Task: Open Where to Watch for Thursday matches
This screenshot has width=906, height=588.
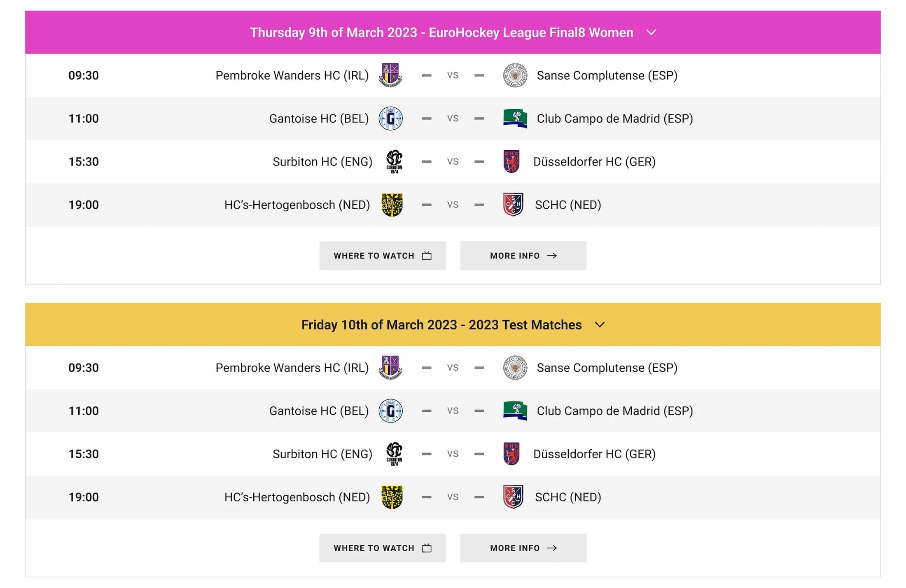Action: 382,256
